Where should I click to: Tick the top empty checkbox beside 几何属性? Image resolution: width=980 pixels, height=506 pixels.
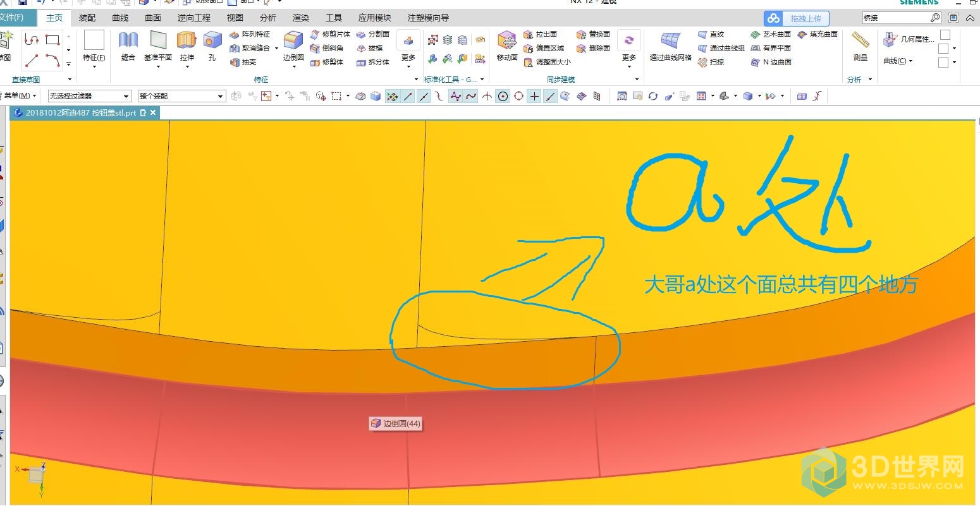[945, 35]
